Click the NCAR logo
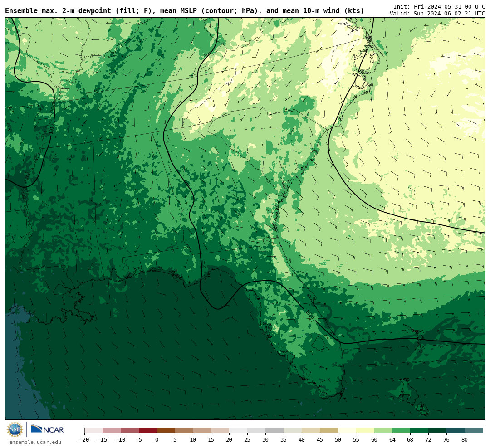Screen dimensions: 490x448 (47, 429)
